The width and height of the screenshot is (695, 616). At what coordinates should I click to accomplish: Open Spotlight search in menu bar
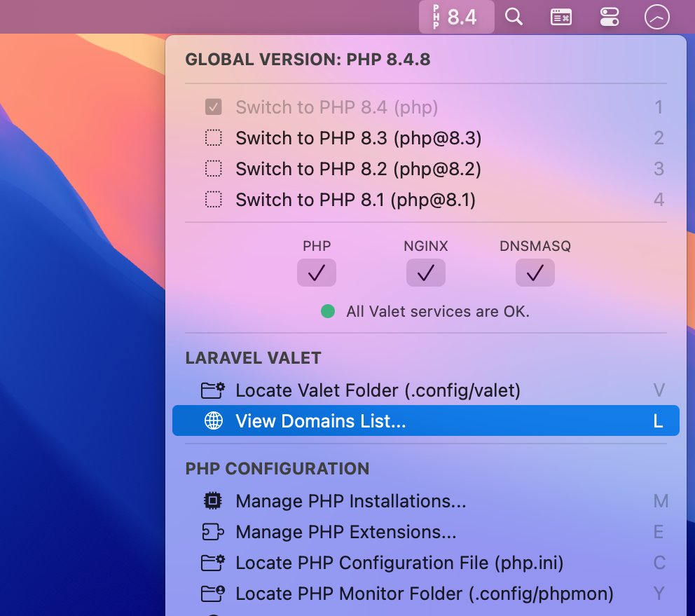(x=514, y=17)
